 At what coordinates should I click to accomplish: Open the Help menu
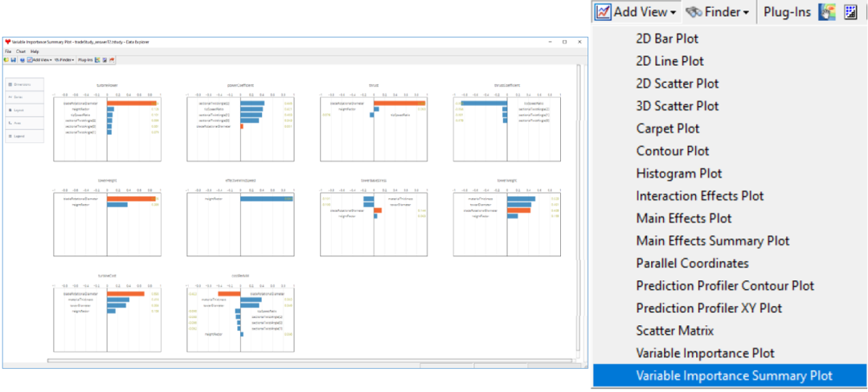click(35, 51)
